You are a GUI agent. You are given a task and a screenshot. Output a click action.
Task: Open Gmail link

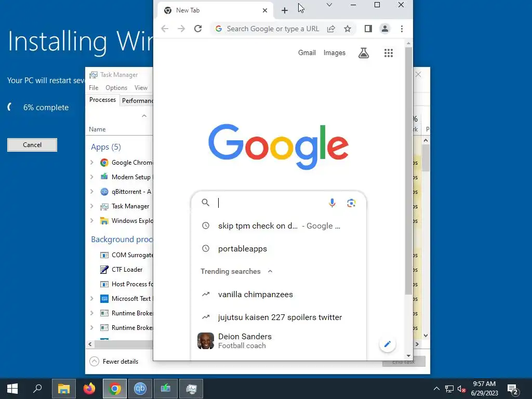tap(307, 53)
